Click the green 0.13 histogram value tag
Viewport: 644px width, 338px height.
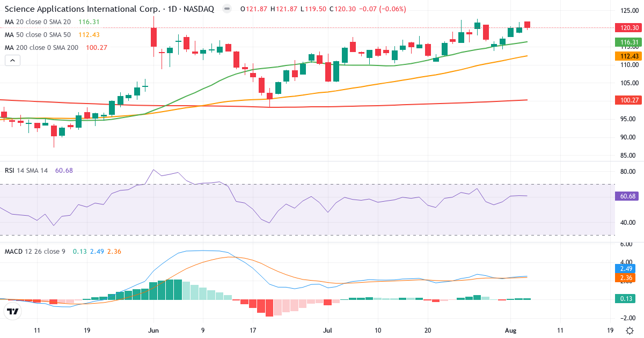coord(626,299)
